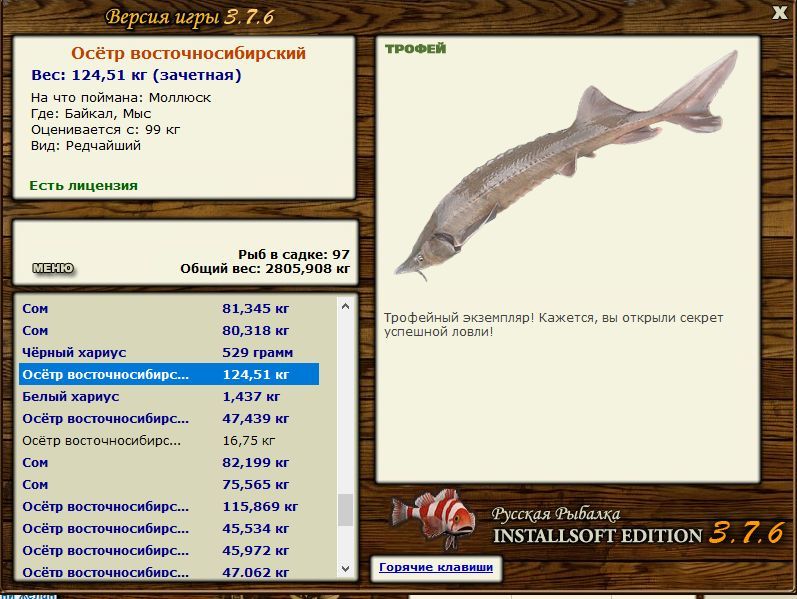The height and width of the screenshot is (599, 797).
Task: Select the Сом 80,318 кг row
Action: (x=169, y=331)
